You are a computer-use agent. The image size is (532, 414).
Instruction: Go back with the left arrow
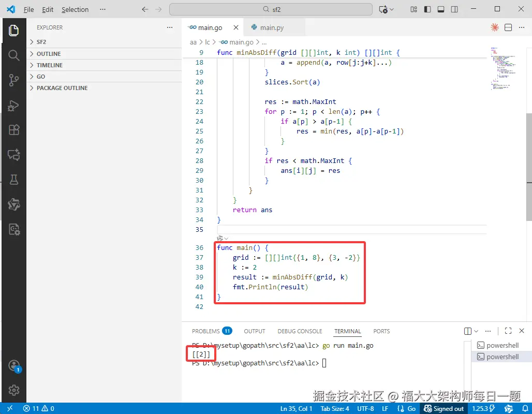pyautogui.click(x=145, y=9)
